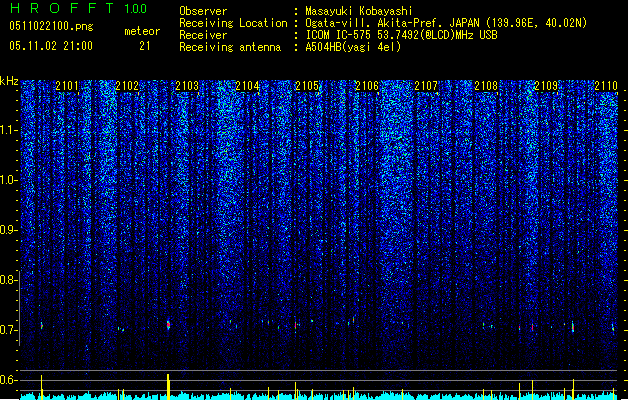Click the date stamp 05.11.02 21:00
The width and height of the screenshot is (629, 400).
pos(51,46)
